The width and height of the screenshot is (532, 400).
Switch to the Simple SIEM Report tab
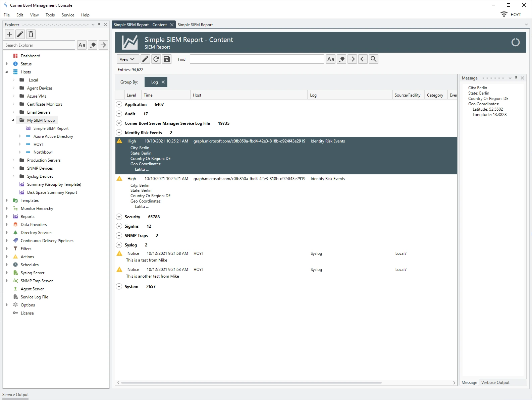[x=195, y=25]
